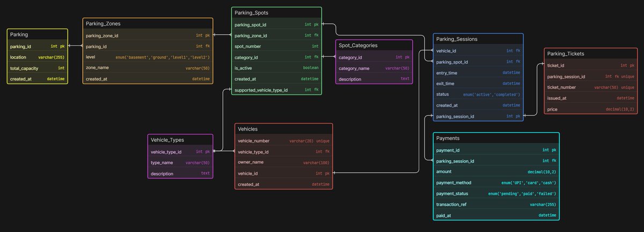Click owner_name row in Vehicles table
This screenshot has height=232, width=644.
coord(284,162)
